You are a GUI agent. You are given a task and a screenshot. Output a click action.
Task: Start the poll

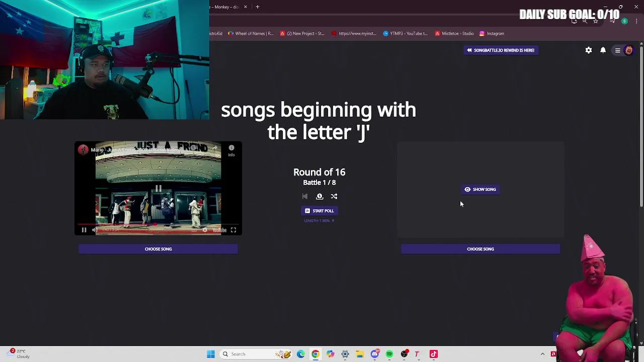pos(319,211)
